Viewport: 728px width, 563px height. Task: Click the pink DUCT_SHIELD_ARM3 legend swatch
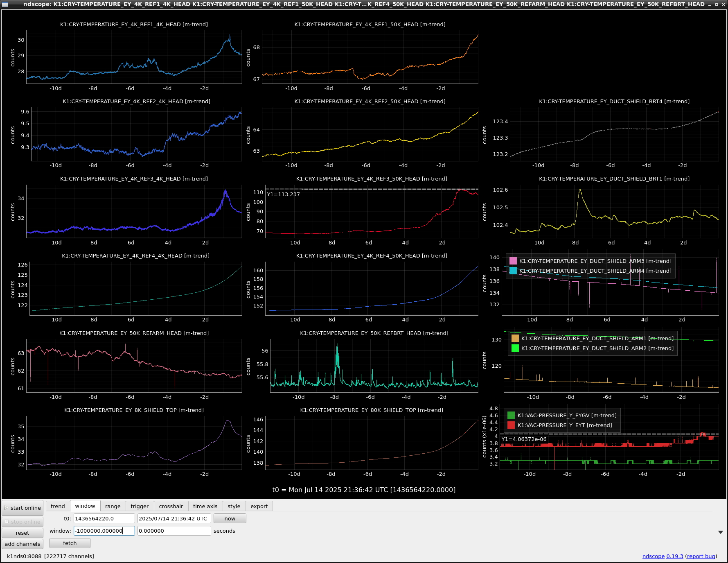[x=513, y=261]
